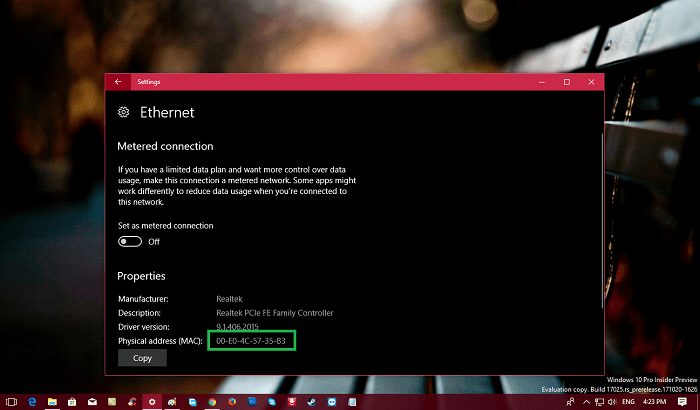Open Mail app from the taskbar
The width and height of the screenshot is (700, 410).
92,402
